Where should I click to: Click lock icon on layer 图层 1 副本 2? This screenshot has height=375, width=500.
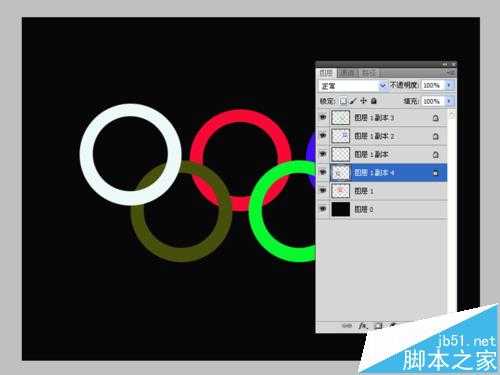[x=435, y=136]
